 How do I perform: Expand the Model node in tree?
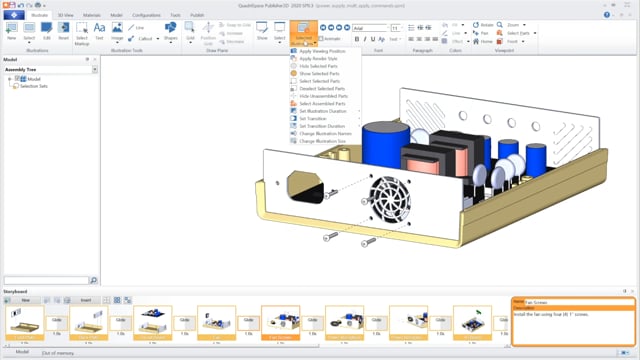[10, 79]
